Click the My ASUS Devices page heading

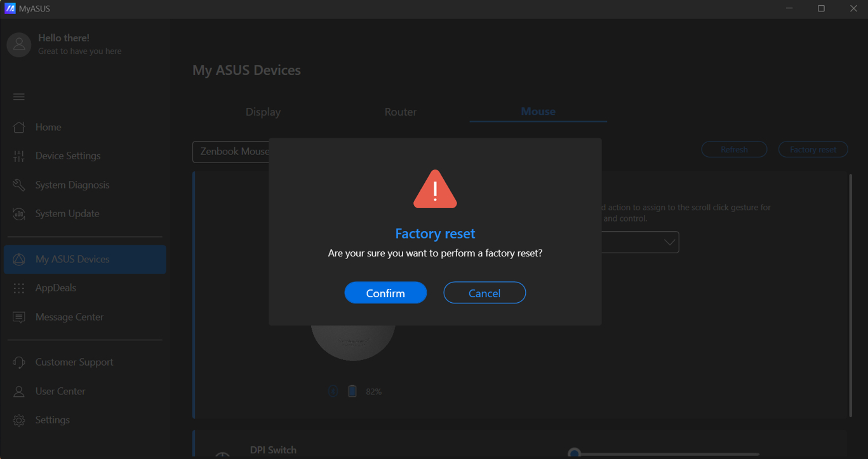[246, 70]
